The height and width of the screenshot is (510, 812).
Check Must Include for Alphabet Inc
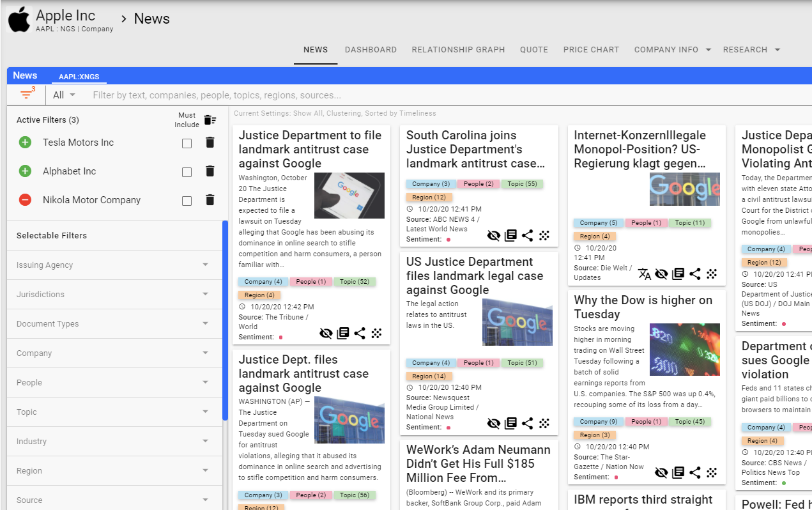[x=187, y=172]
